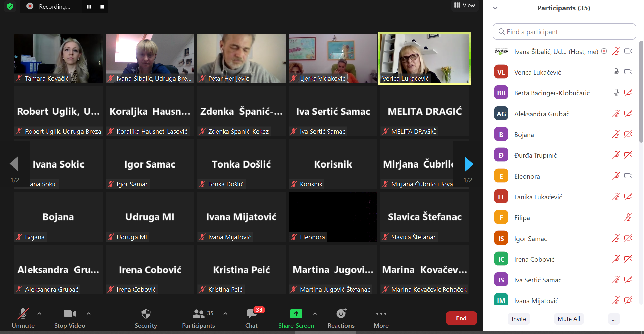The width and height of the screenshot is (644, 334).
Task: Open the Reactions menu
Action: click(x=341, y=318)
